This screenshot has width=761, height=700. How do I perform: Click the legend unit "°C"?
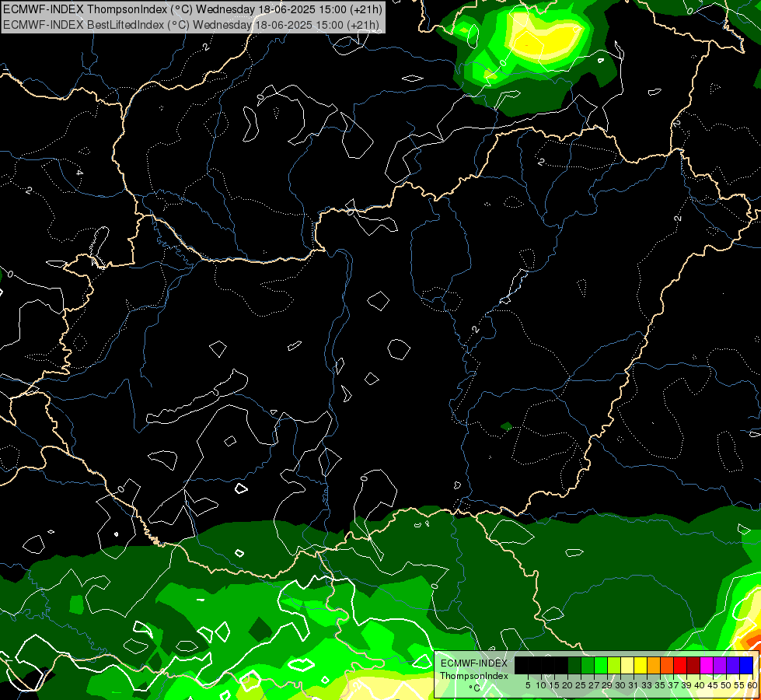coord(475,688)
